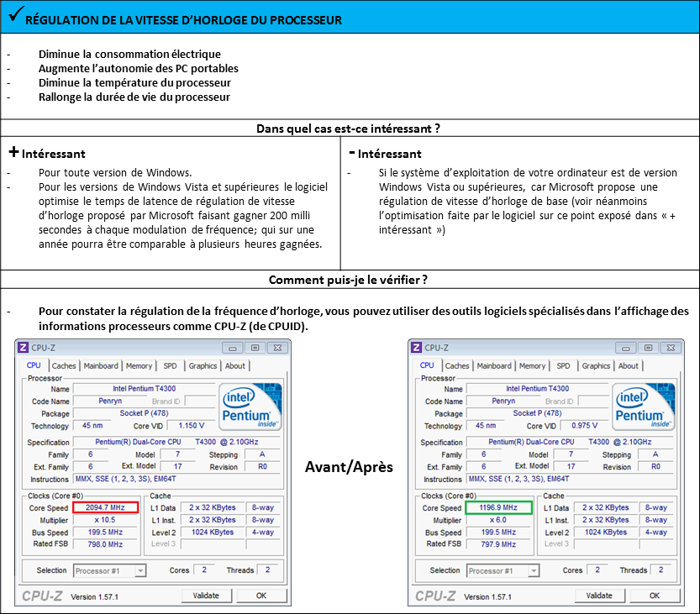Switch to SPD tab in left CPU-Z window

click(170, 366)
